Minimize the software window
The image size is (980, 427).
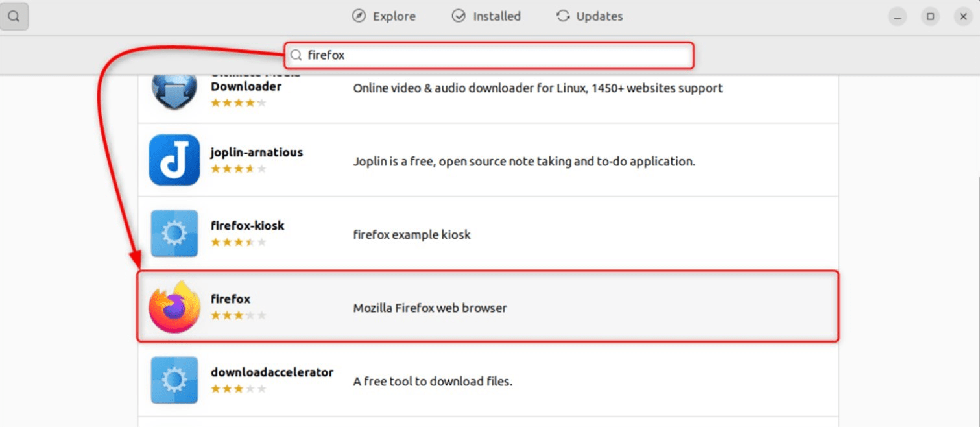coord(898,17)
